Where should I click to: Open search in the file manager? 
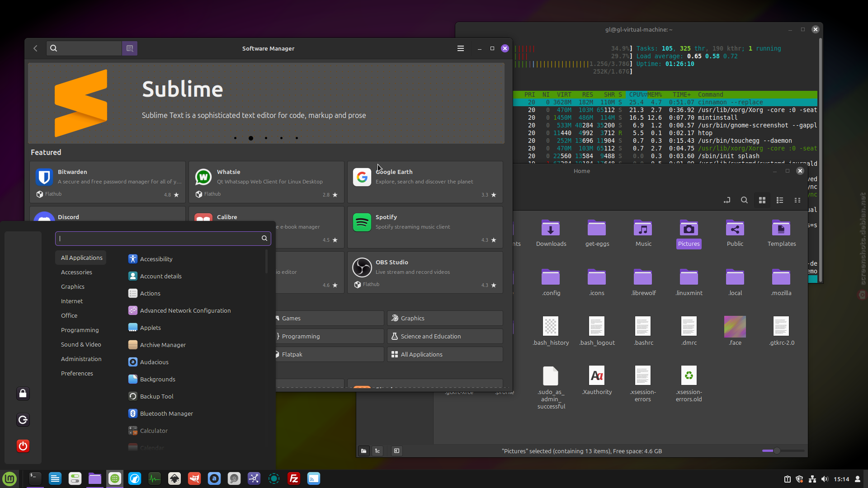tap(744, 200)
